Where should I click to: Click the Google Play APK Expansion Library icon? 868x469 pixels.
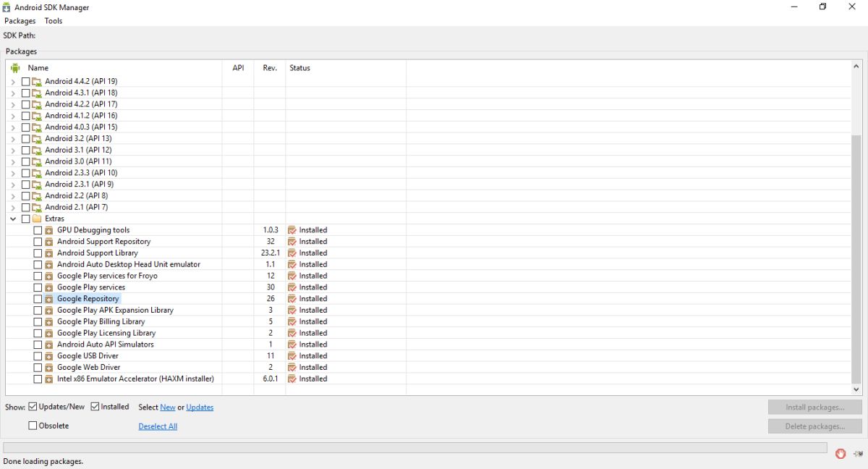point(49,310)
